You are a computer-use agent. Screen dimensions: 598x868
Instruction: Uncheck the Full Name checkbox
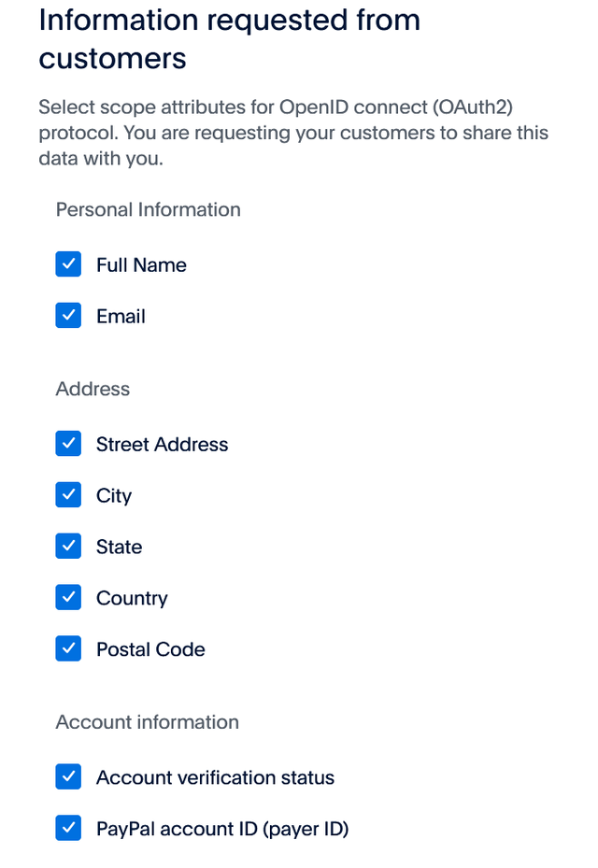[x=67, y=264]
